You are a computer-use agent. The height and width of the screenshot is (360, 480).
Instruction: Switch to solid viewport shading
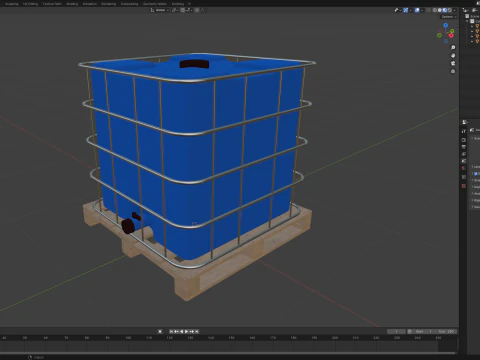tap(440, 10)
